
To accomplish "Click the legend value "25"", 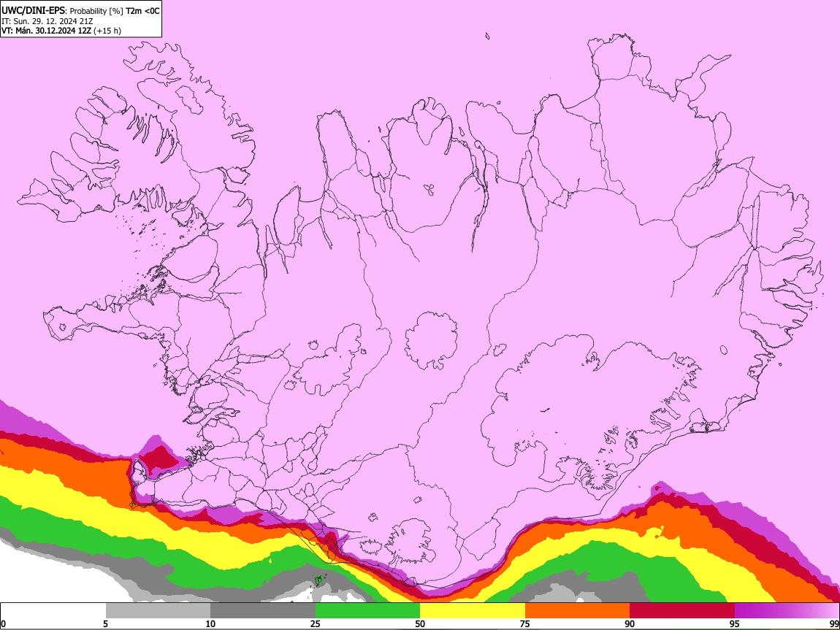I will point(316,624).
